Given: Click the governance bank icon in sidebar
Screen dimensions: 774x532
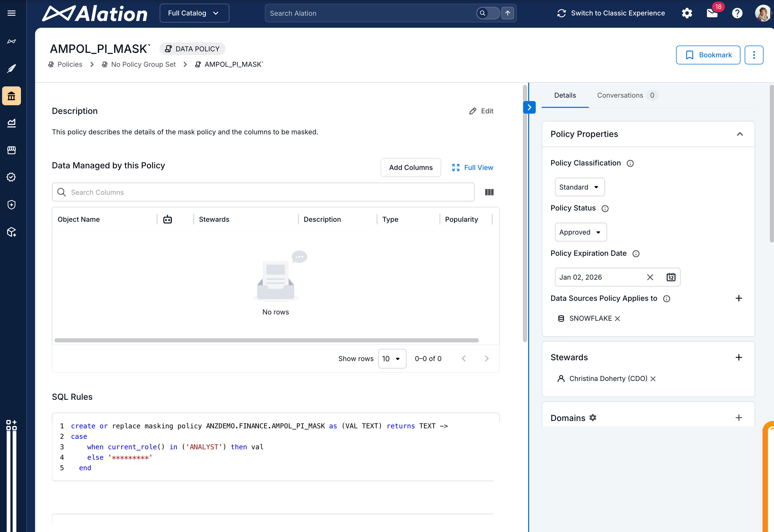Looking at the screenshot, I should pyautogui.click(x=11, y=96).
